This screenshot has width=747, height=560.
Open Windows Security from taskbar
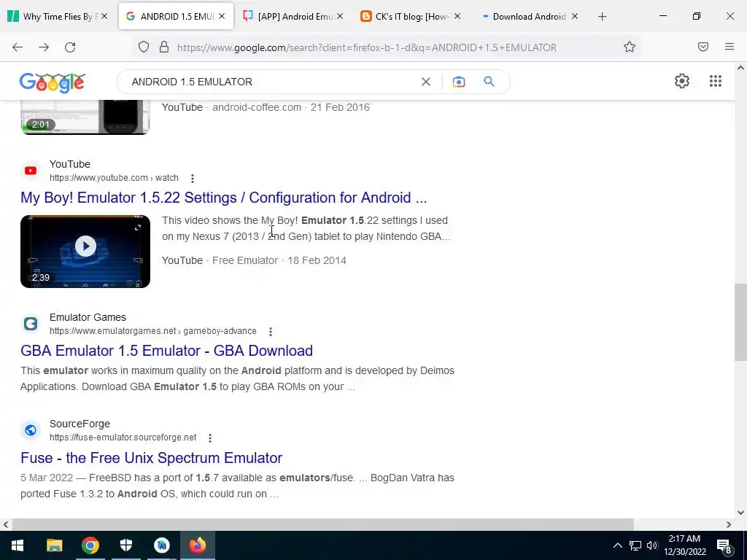[x=125, y=545]
